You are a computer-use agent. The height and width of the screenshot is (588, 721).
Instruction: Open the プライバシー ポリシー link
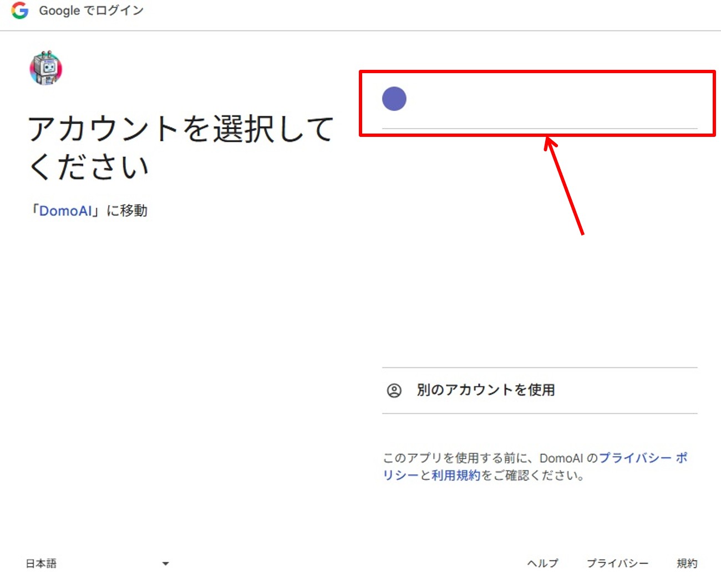642,458
